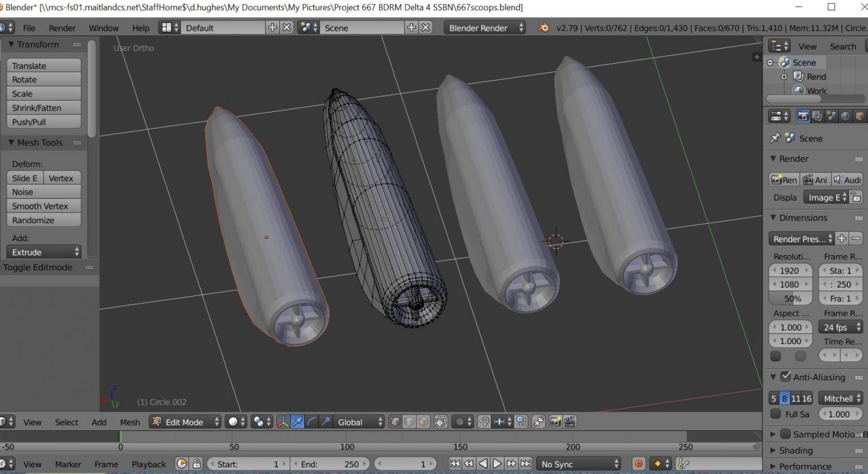Expand the Shading panel

coord(795,450)
